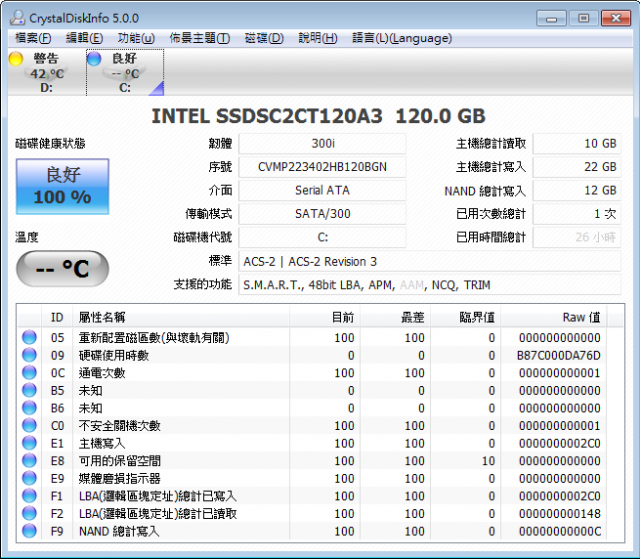
Task: Open the 編輯(E) menu
Action: [84, 38]
